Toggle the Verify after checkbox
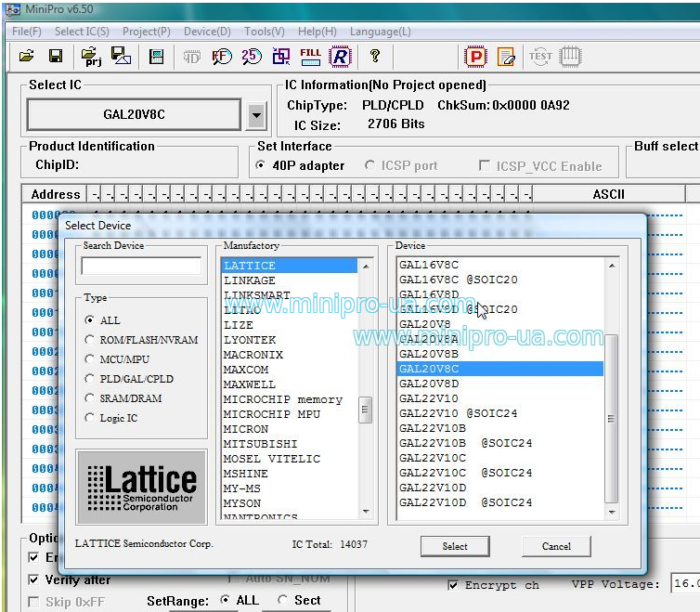Image resolution: width=700 pixels, height=612 pixels. (33, 579)
